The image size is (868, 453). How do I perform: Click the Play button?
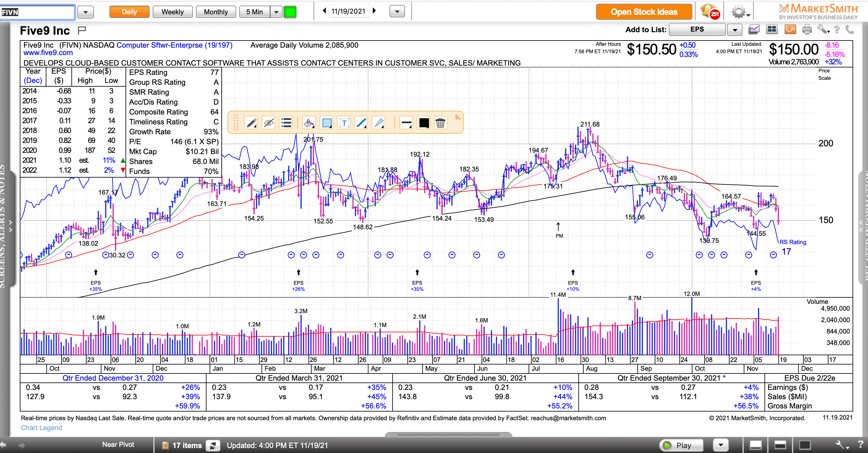[x=681, y=445]
